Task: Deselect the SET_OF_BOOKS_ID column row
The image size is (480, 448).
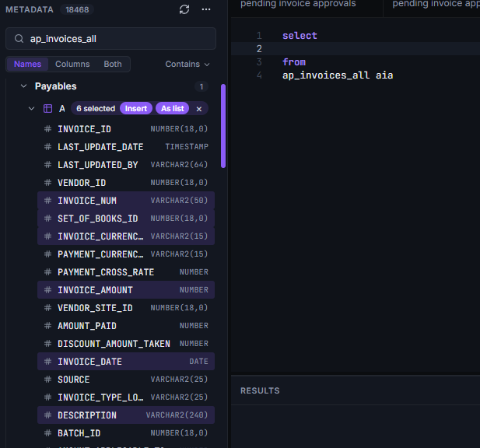Action: click(x=126, y=219)
